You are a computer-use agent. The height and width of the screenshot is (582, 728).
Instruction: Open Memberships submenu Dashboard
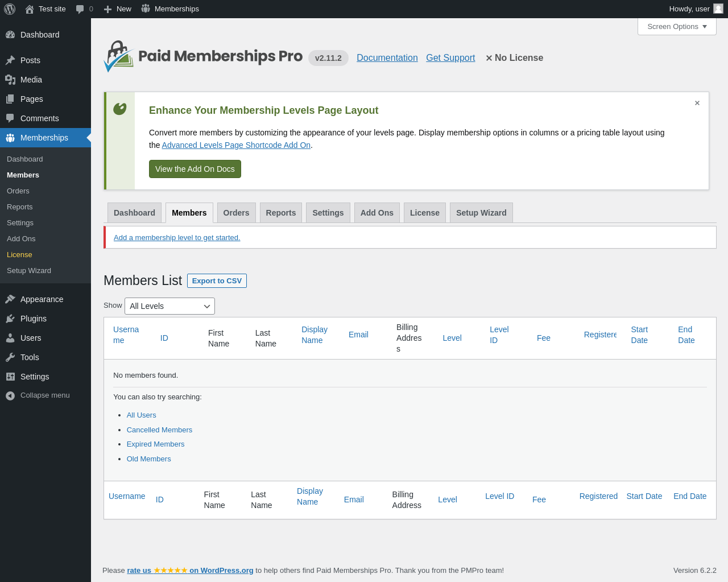pos(45,159)
